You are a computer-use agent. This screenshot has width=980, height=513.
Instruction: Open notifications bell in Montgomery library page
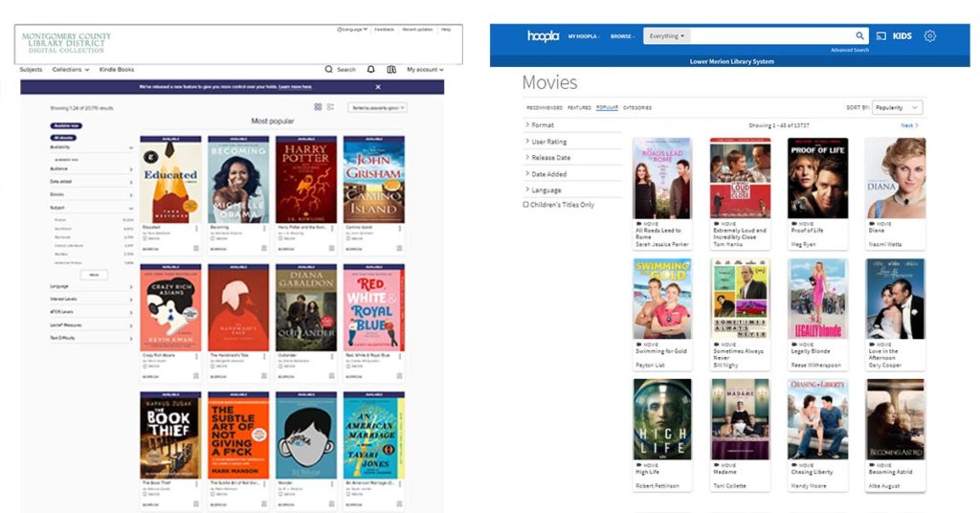coord(370,69)
